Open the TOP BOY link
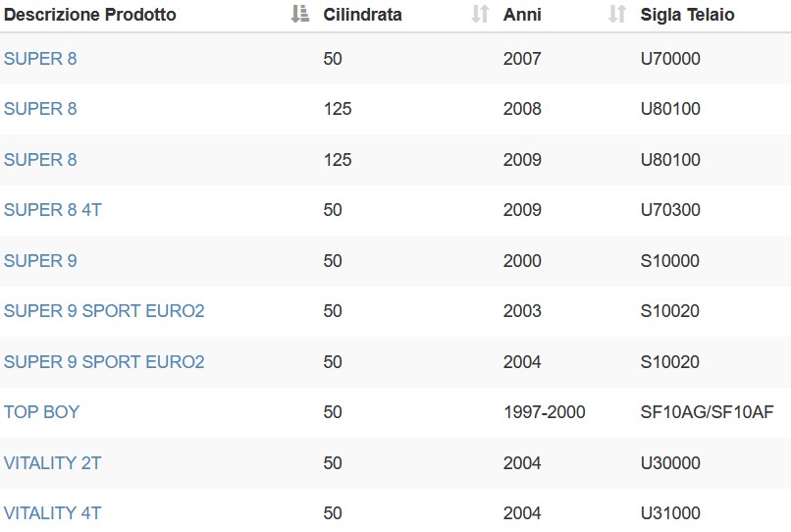 (x=41, y=412)
